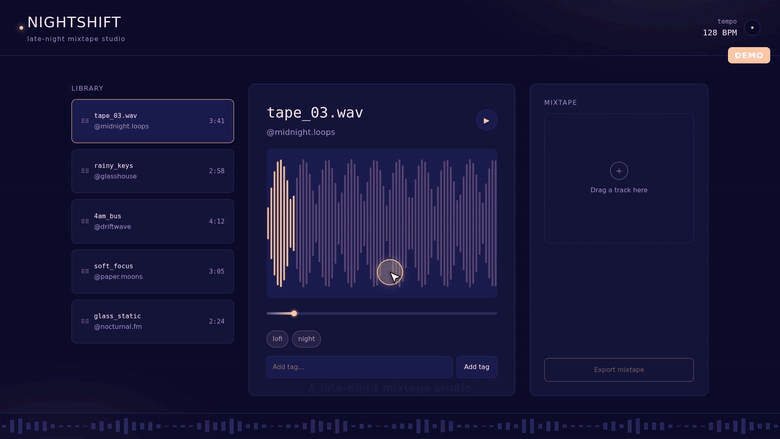Click the tempo knob next to 128 BPM
The height and width of the screenshot is (439, 780).
tap(752, 28)
